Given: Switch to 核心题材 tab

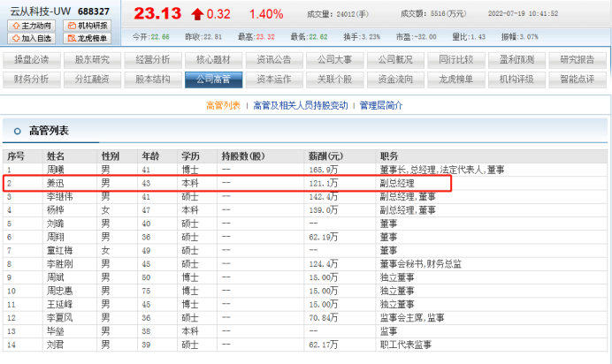Looking at the screenshot, I should point(213,60).
